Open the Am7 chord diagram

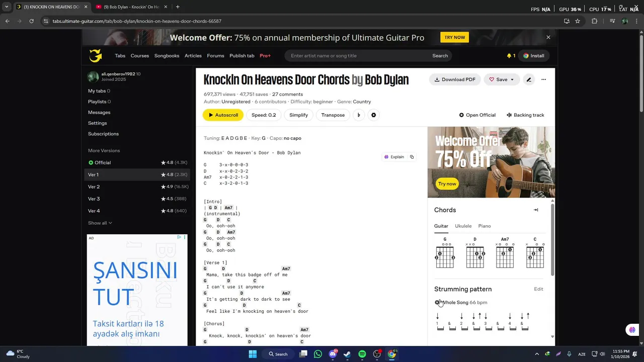coord(505,253)
